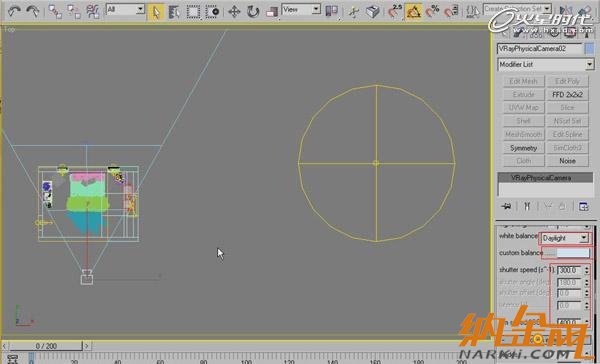Screen dimensions: 600x364
Task: Click the shutter speed value field
Action: [x=569, y=270]
